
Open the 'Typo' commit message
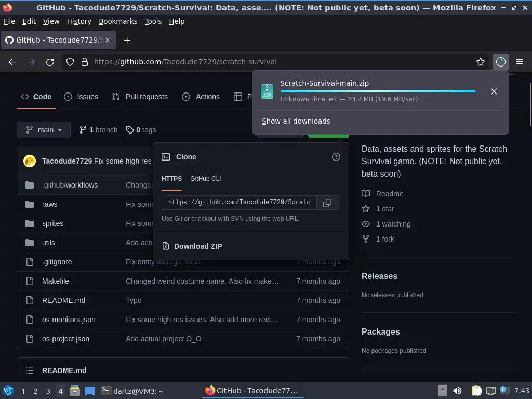[134, 300]
